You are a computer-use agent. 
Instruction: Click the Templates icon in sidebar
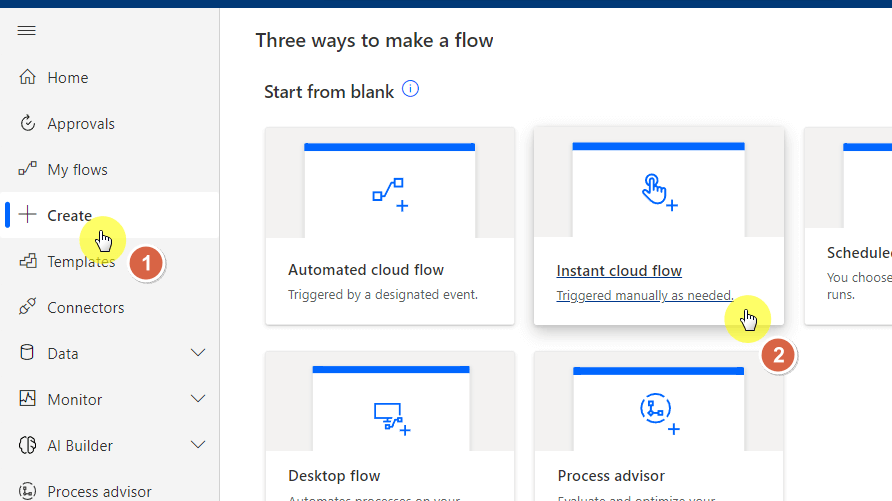pos(27,261)
